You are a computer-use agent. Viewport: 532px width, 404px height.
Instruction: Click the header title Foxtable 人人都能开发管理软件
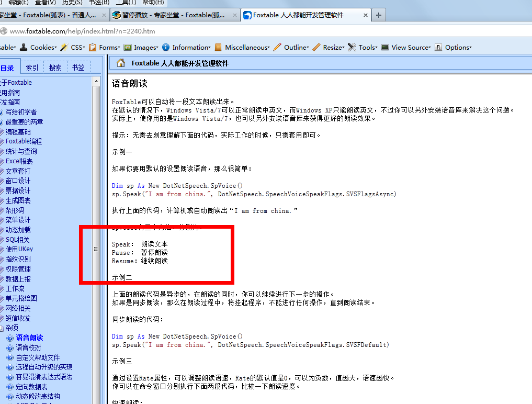(180, 63)
